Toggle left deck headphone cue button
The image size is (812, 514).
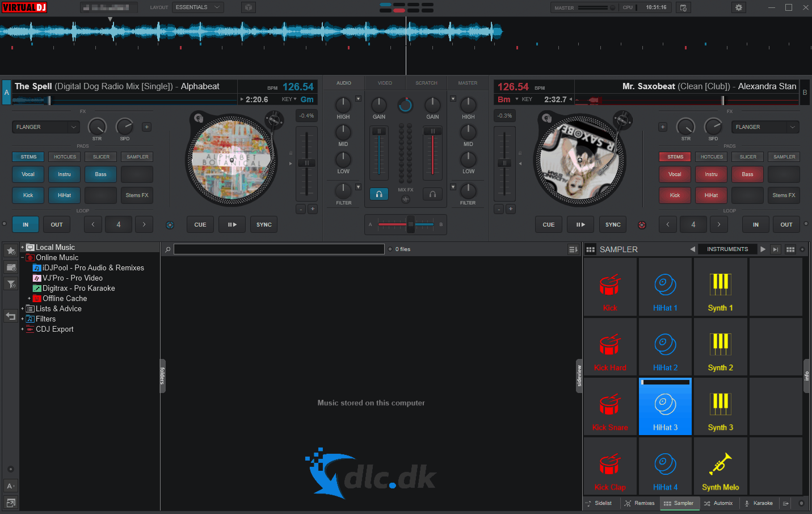click(379, 194)
